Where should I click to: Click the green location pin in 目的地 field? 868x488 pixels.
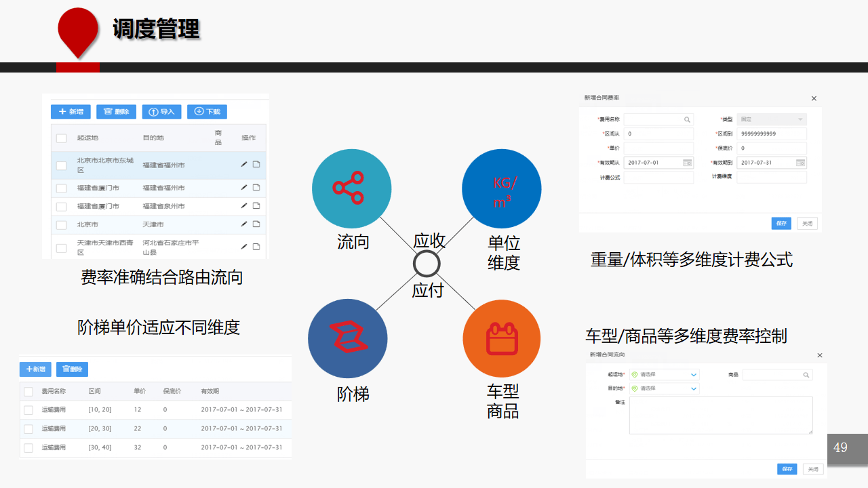tap(635, 388)
